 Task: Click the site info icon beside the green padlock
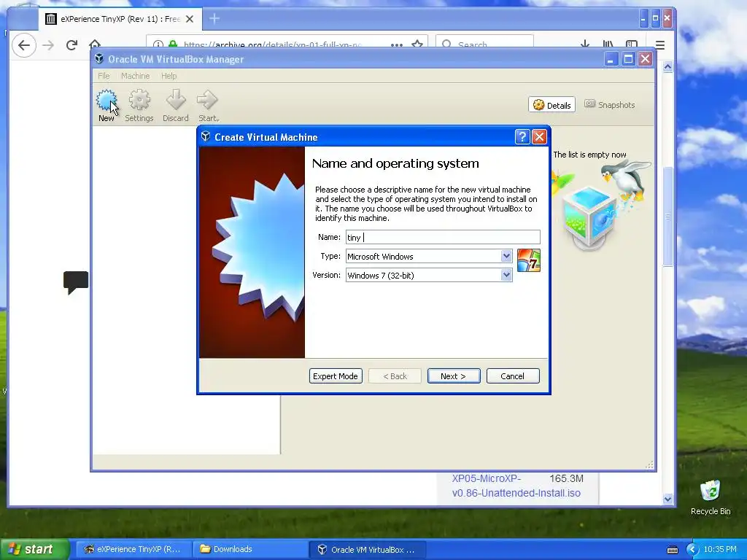click(158, 44)
